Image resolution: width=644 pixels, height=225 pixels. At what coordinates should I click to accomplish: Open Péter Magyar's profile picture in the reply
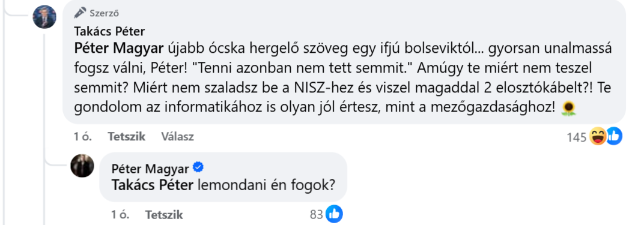click(x=82, y=166)
